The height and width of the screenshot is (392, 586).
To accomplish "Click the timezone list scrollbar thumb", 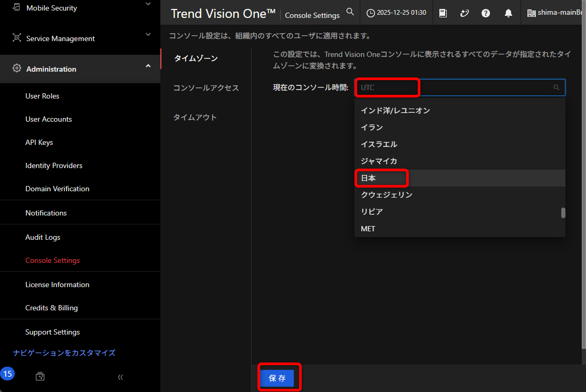I will click(563, 213).
